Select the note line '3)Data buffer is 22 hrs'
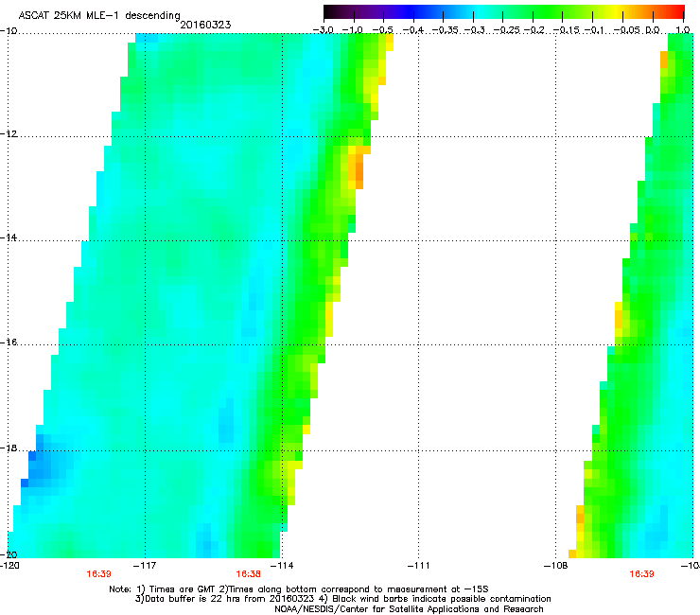The image size is (700, 615). pos(342,599)
